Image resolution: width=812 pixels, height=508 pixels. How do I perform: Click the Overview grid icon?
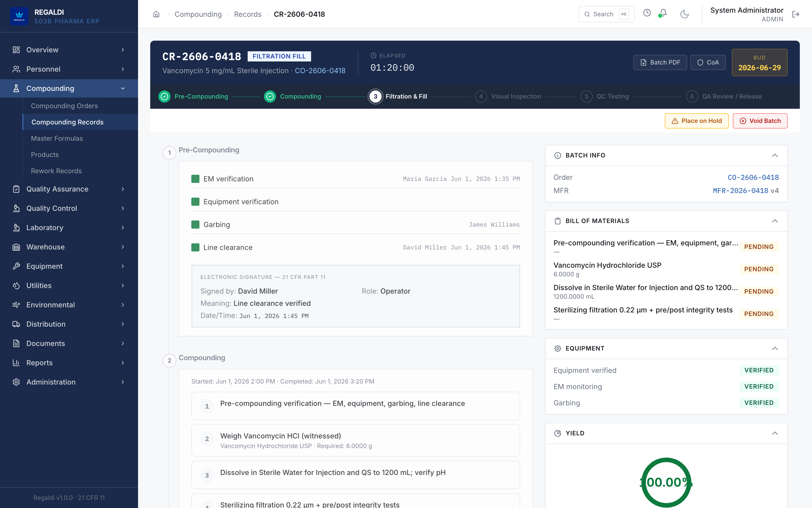16,50
